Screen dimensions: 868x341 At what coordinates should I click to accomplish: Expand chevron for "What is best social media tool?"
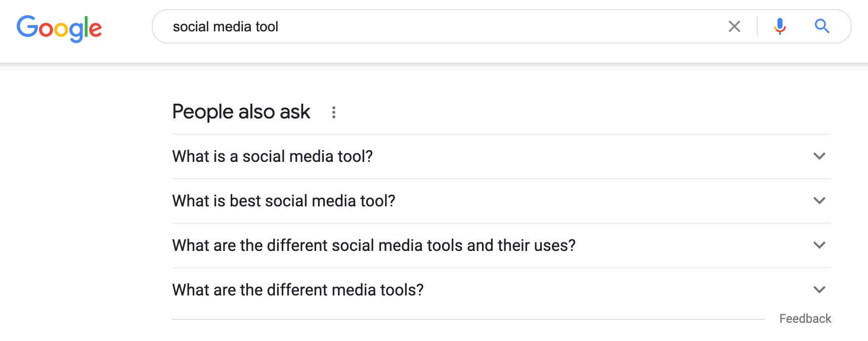819,201
